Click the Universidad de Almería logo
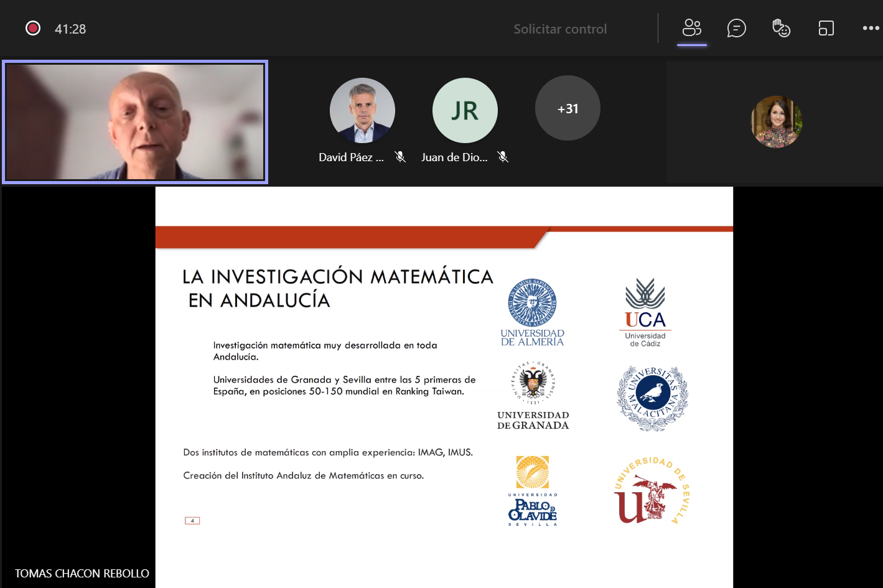 pos(532,312)
